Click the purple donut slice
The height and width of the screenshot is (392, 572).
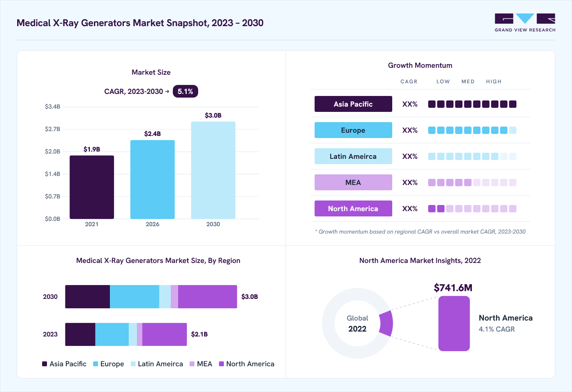click(x=387, y=323)
